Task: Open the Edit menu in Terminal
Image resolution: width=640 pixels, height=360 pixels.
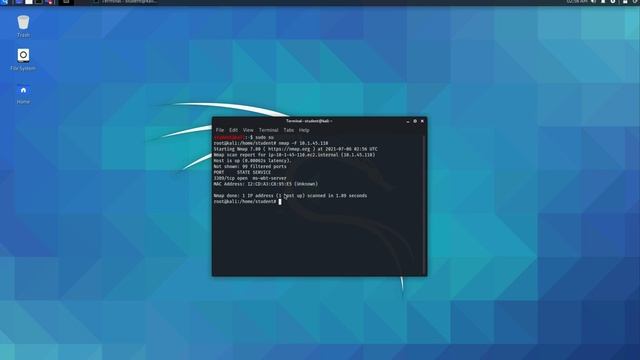Action: [x=233, y=130]
